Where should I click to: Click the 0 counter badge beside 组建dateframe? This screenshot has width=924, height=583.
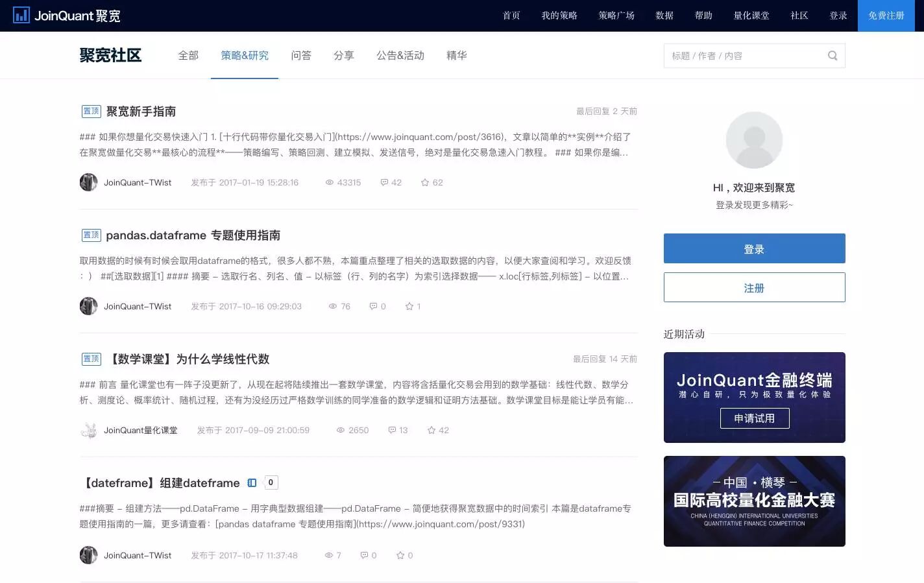click(x=271, y=482)
